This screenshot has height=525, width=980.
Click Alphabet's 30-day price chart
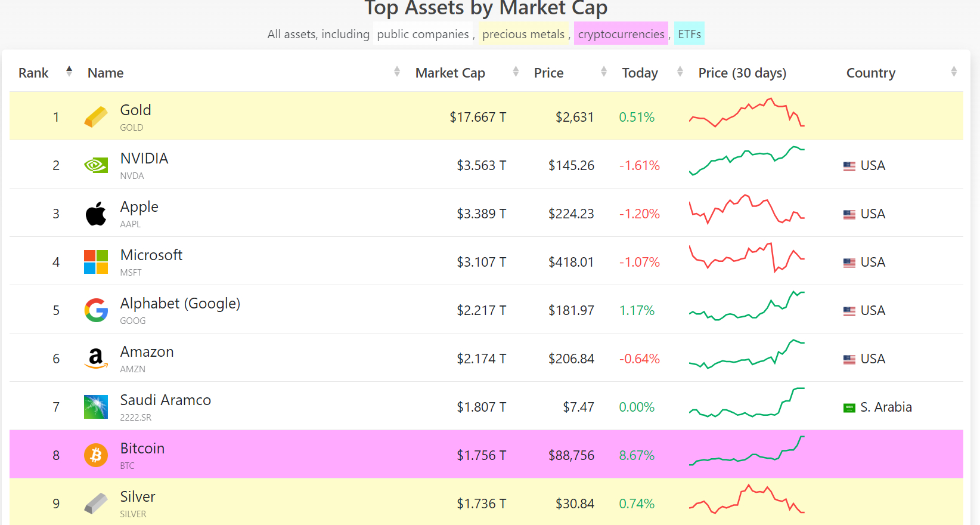[x=747, y=305]
